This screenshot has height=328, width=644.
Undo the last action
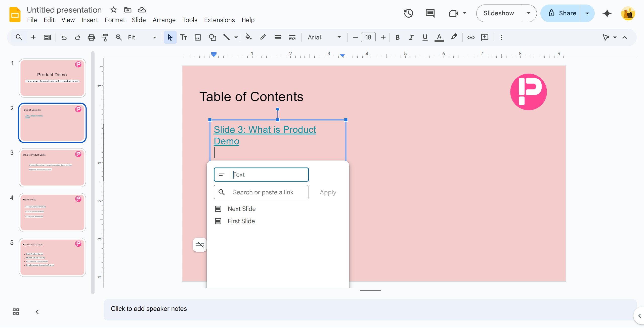pyautogui.click(x=64, y=37)
